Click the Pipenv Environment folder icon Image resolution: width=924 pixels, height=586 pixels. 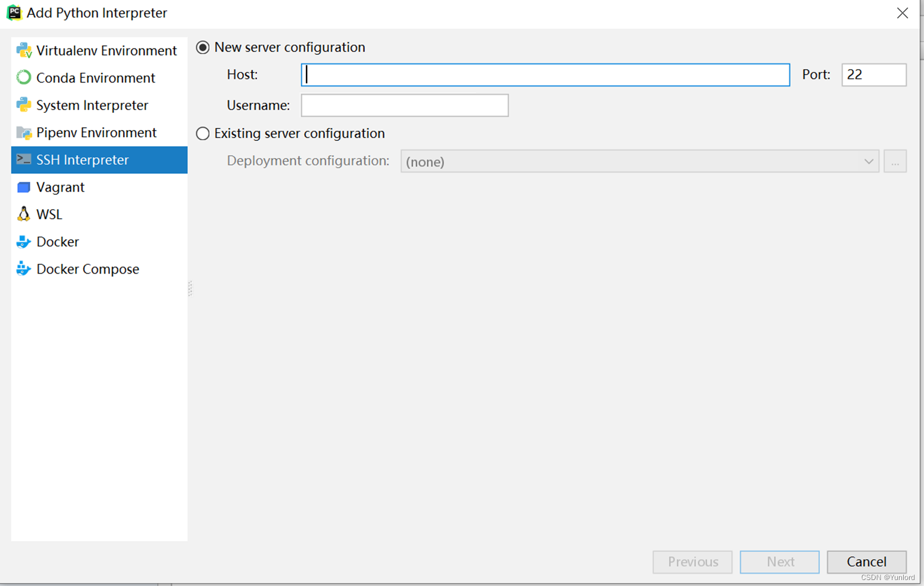click(24, 133)
